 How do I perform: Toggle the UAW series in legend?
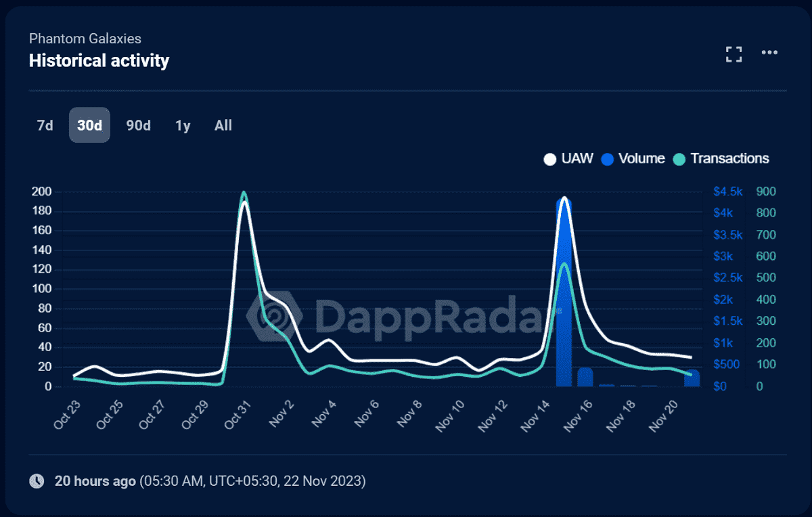pos(577,158)
